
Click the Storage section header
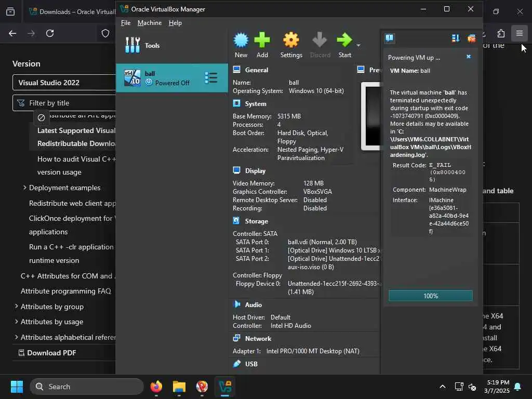257,221
